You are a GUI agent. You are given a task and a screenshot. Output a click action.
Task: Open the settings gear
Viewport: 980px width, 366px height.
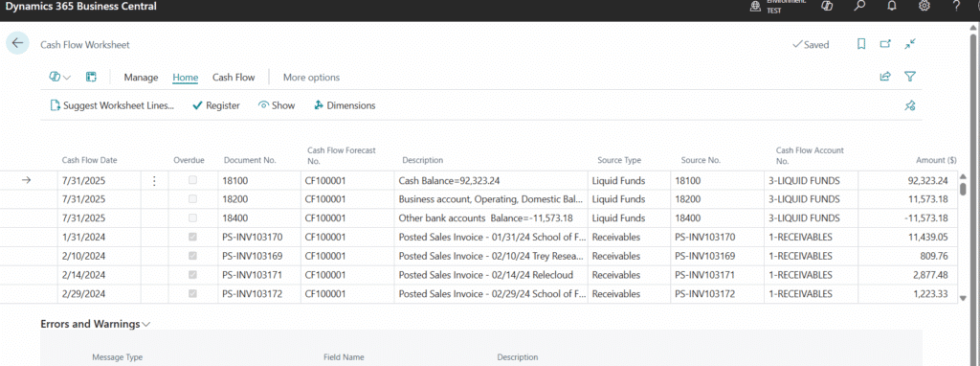tap(924, 7)
